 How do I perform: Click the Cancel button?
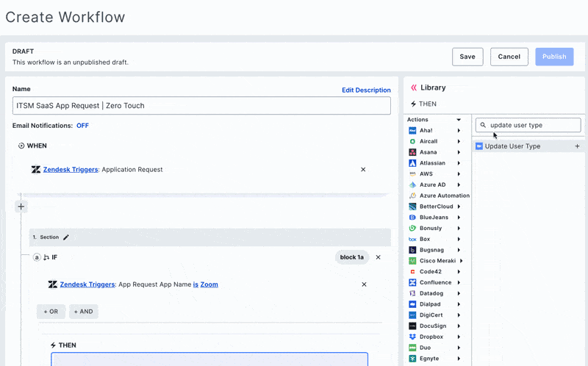(x=509, y=57)
